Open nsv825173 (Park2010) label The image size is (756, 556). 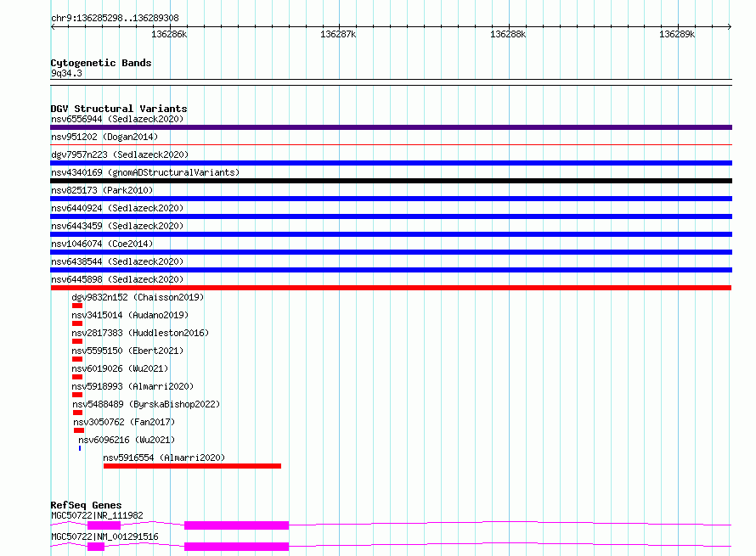pos(102,190)
